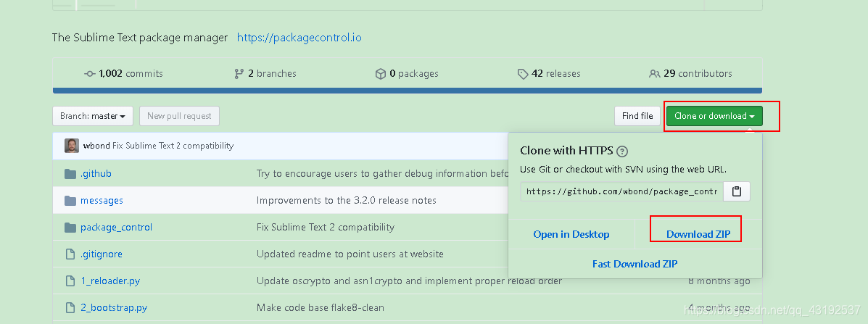The image size is (868, 324).
Task: Click the 1_reloader.py file icon
Action: pyautogui.click(x=70, y=281)
